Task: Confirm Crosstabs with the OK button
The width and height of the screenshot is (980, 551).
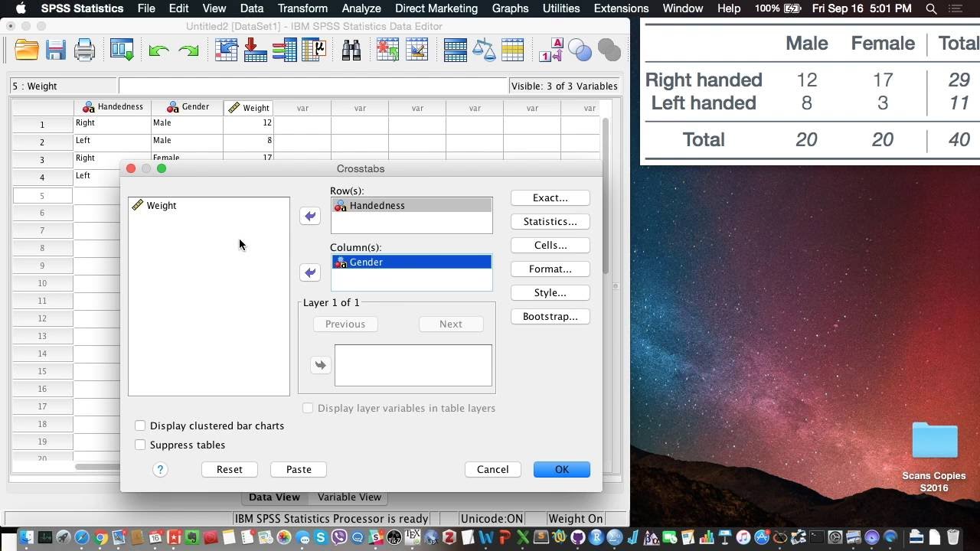Action: coord(562,469)
